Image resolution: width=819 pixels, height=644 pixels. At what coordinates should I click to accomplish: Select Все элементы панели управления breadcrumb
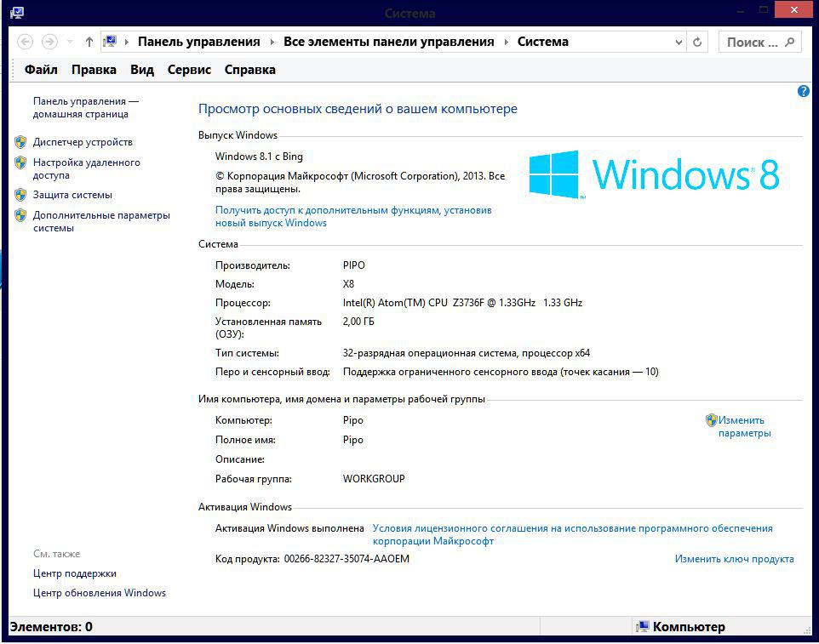pos(388,42)
